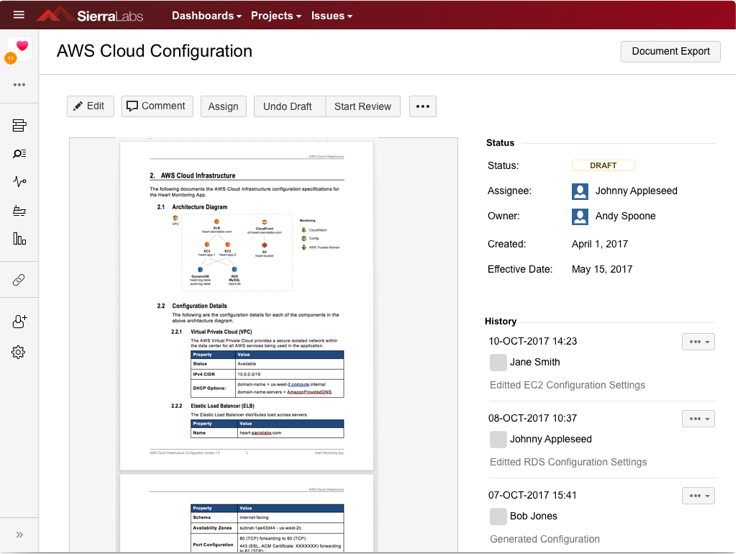This screenshot has height=554, width=736.
Task: Click effective date May 15, 2017
Action: [602, 269]
